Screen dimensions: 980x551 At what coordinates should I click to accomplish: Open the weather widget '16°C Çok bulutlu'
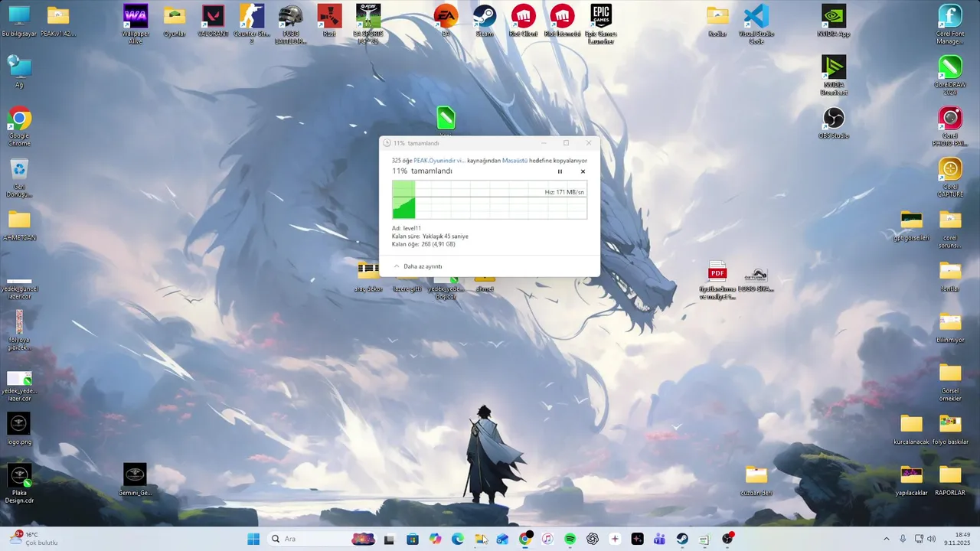(x=34, y=539)
